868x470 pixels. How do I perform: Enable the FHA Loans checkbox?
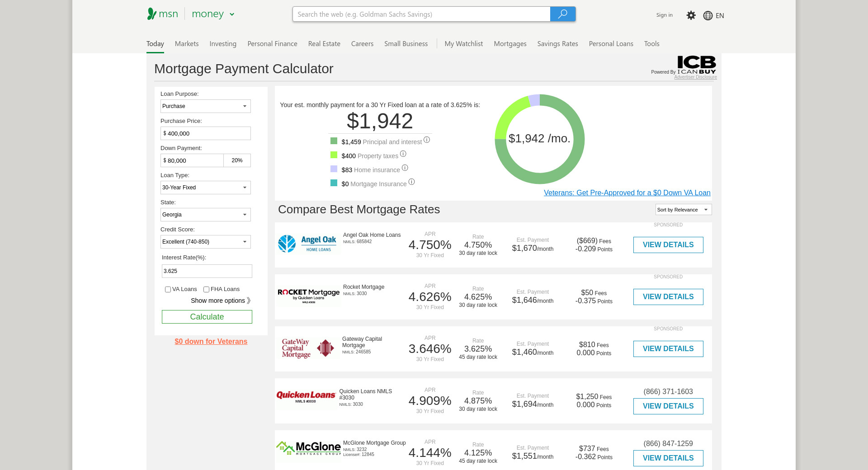tap(206, 290)
